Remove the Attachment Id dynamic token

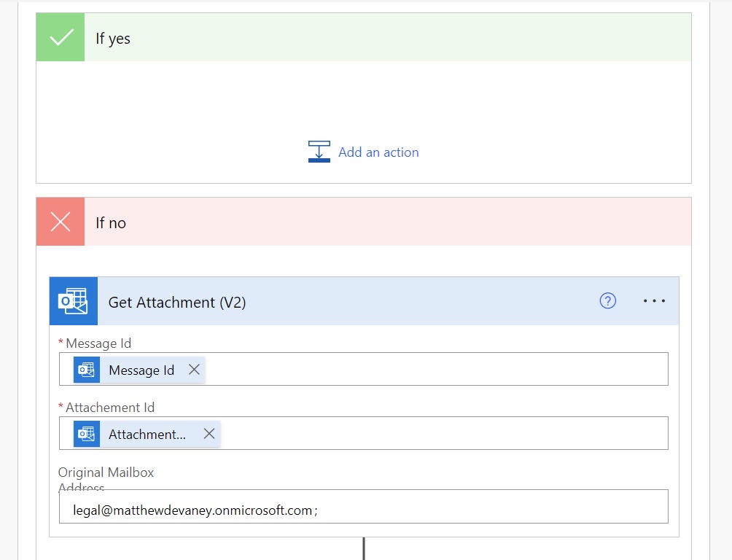coord(209,433)
